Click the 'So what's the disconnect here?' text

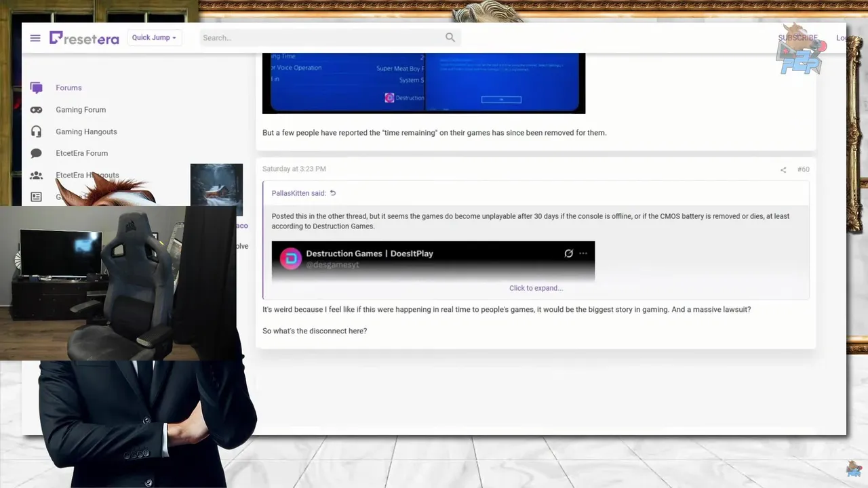pyautogui.click(x=315, y=331)
